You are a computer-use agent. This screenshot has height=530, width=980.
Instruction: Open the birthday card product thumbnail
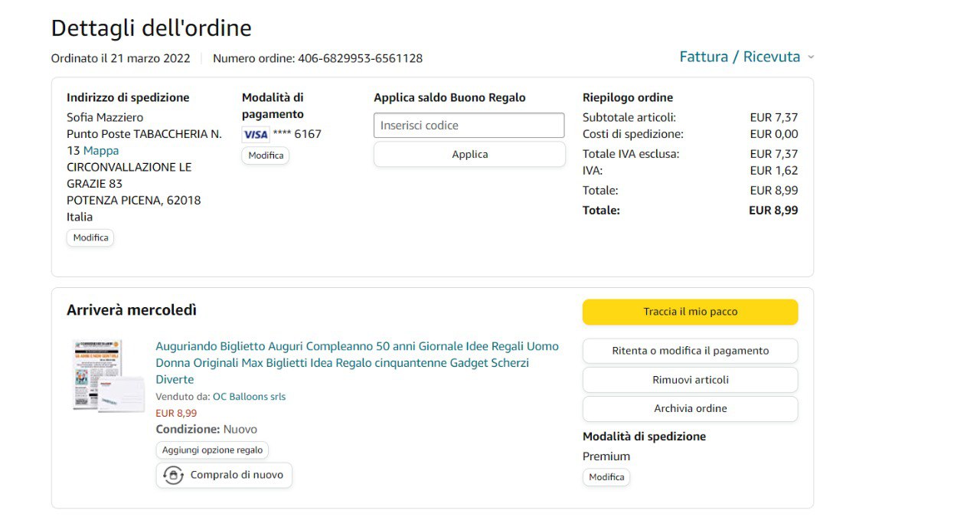(108, 376)
